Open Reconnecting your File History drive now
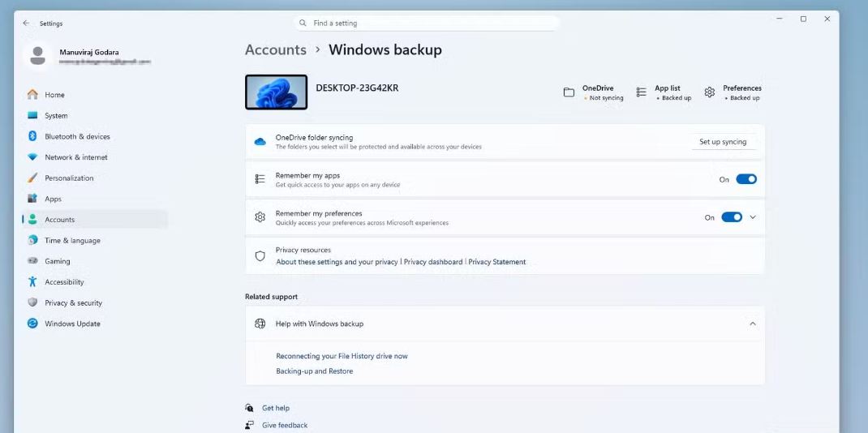 [x=342, y=356]
